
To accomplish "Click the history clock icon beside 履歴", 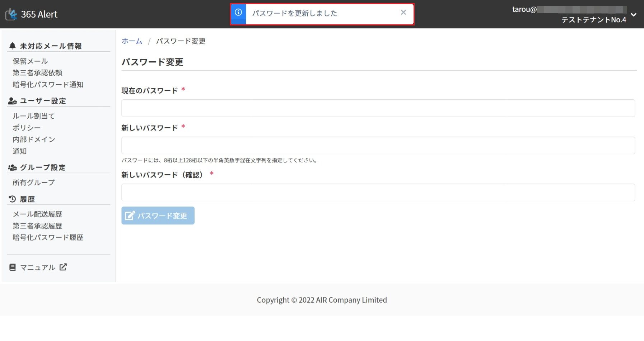I will pos(13,199).
